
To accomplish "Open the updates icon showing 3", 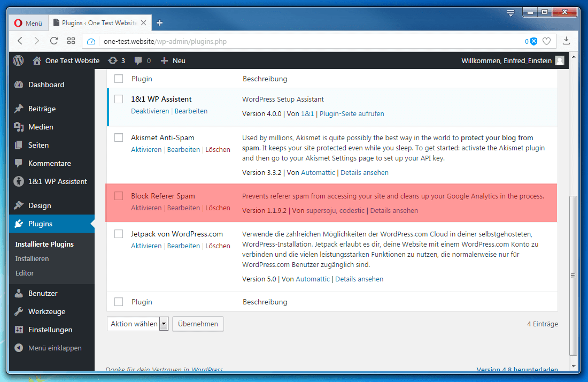I will 116,60.
